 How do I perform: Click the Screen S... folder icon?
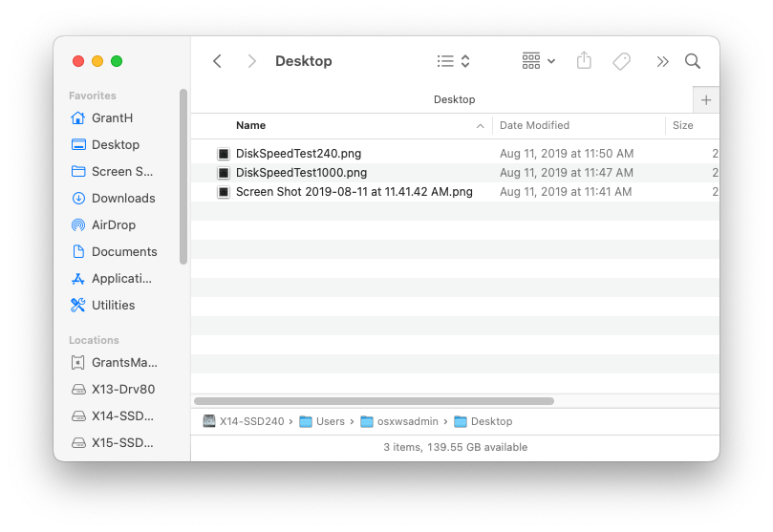pos(78,171)
